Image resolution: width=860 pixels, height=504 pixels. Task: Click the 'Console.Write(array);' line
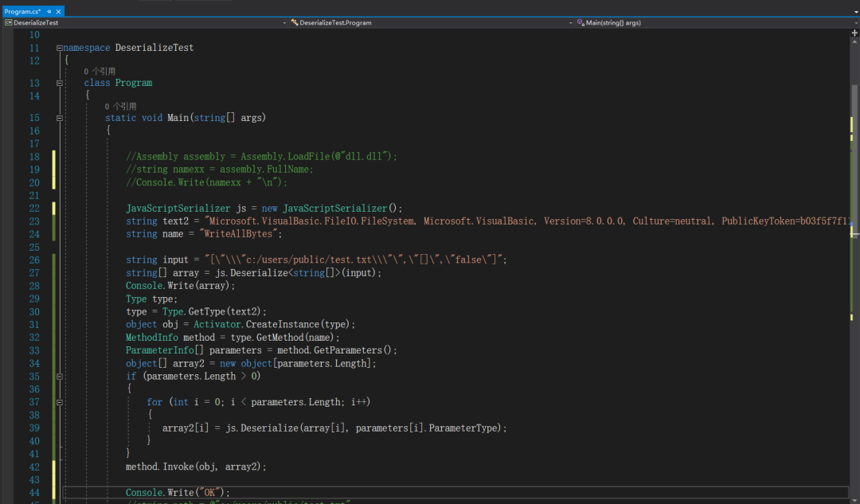181,286
